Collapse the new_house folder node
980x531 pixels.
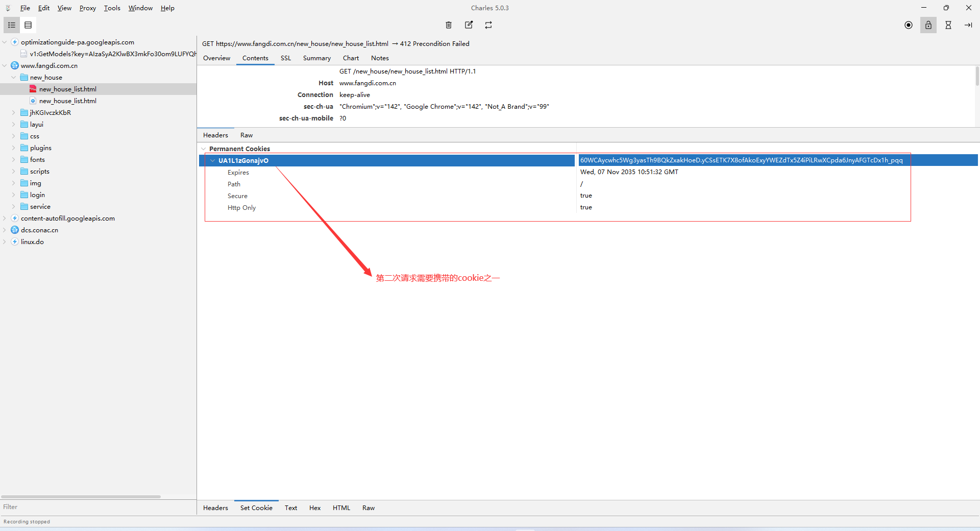[14, 78]
